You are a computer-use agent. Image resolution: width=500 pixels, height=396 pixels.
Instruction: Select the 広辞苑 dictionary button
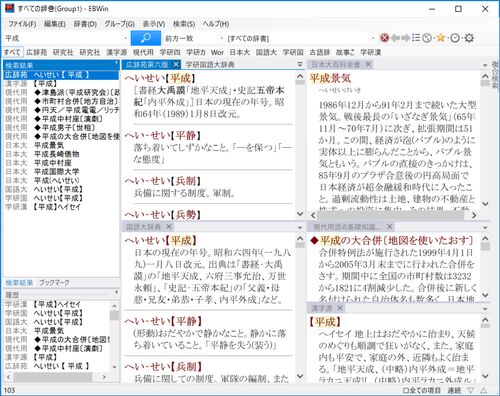tap(36, 52)
